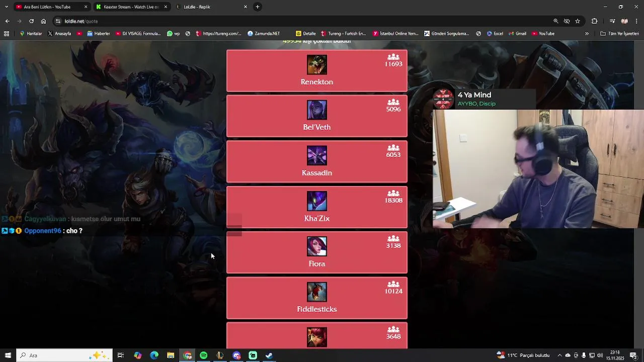Click the Renekton champion portrait icon
The image size is (644, 362).
pos(317,65)
